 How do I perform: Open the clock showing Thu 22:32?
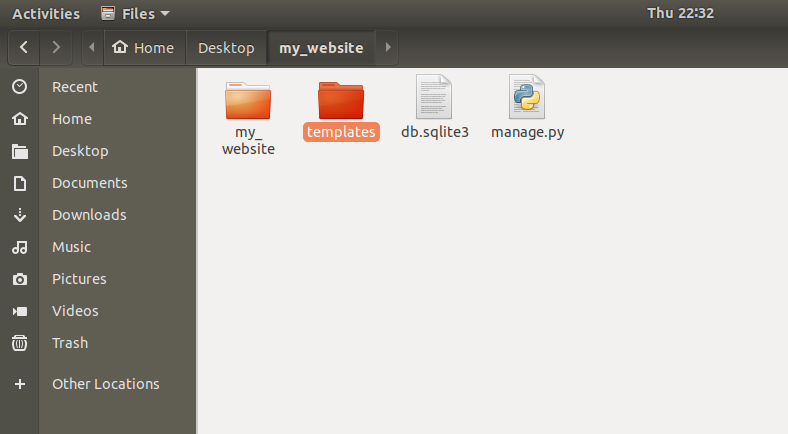pos(680,13)
